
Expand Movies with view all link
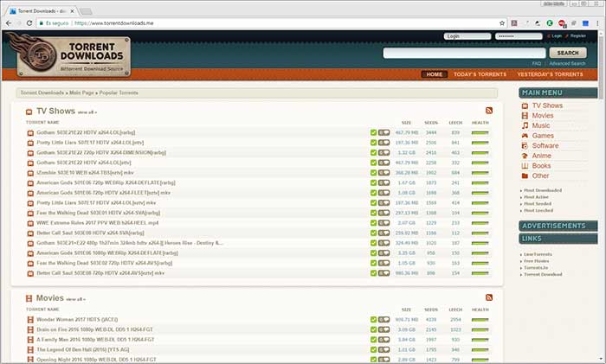tap(76, 299)
